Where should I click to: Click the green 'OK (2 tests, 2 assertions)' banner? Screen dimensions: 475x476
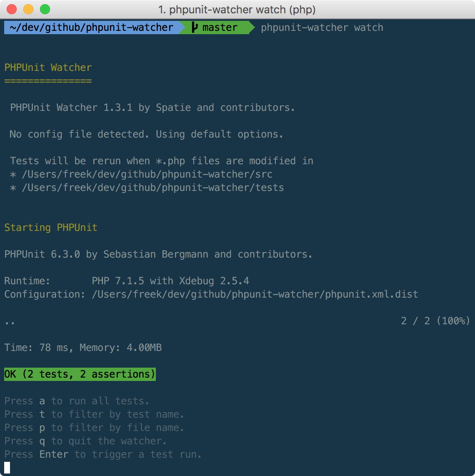click(x=80, y=374)
